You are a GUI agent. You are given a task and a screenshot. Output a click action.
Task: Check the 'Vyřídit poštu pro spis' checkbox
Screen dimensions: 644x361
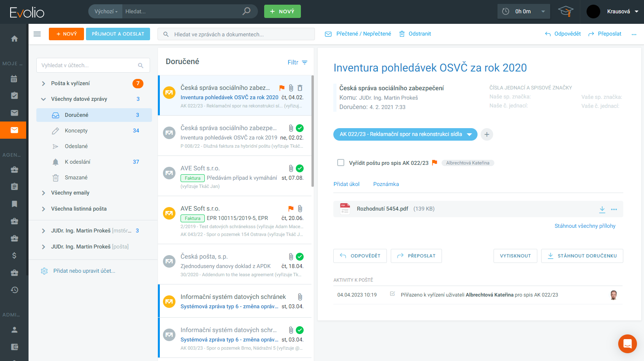pos(341,163)
